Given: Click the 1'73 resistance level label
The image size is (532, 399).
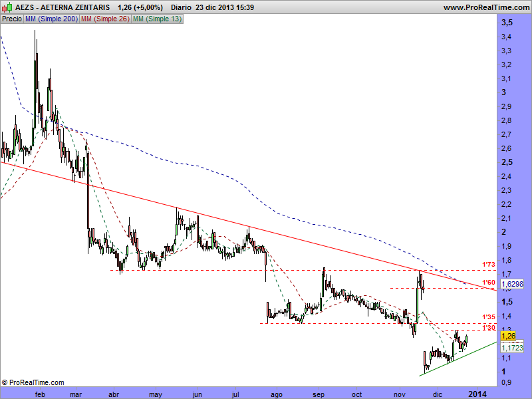Looking at the screenshot, I should [x=489, y=264].
